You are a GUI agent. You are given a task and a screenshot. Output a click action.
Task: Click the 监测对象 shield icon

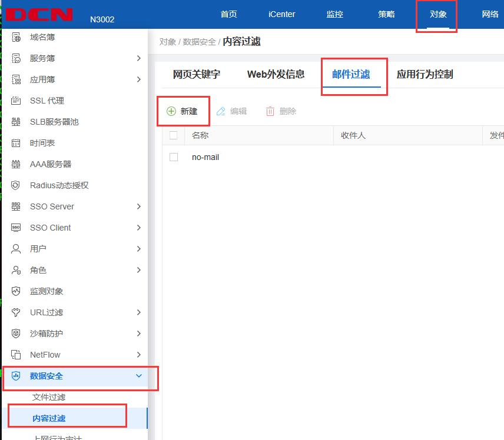16,291
